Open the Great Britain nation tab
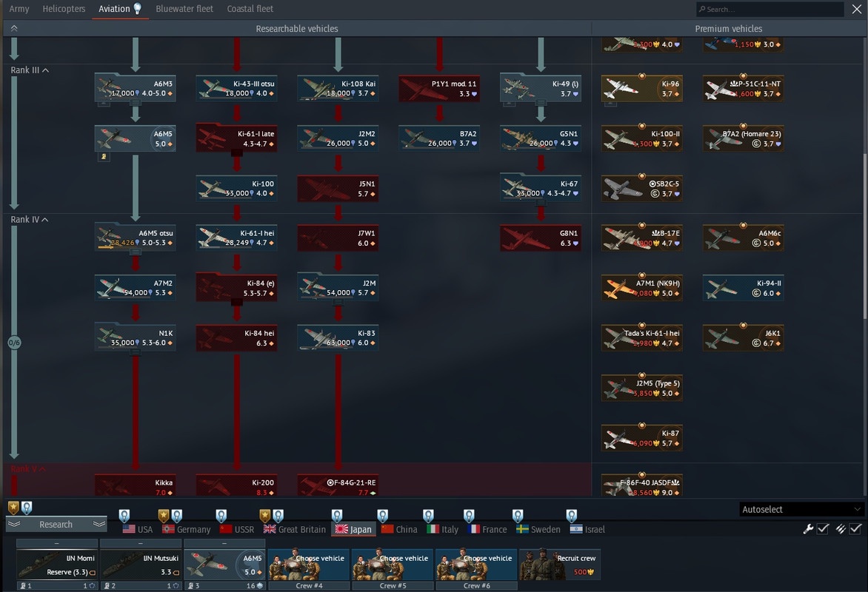 (x=295, y=530)
